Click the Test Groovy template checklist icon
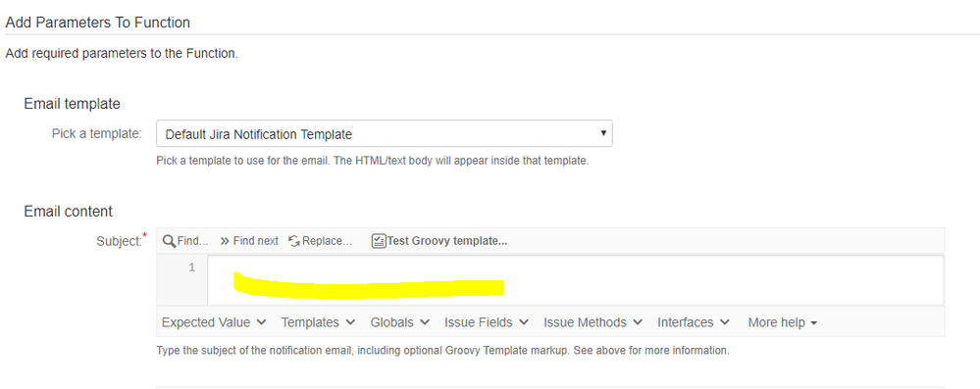Screen dimensions: 980x389 pos(378,241)
